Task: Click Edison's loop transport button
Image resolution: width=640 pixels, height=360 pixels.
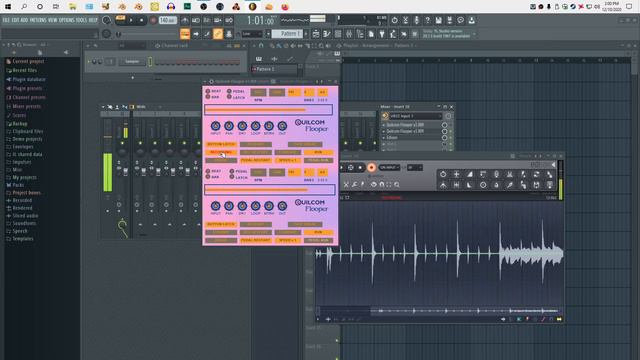Action: (x=351, y=167)
